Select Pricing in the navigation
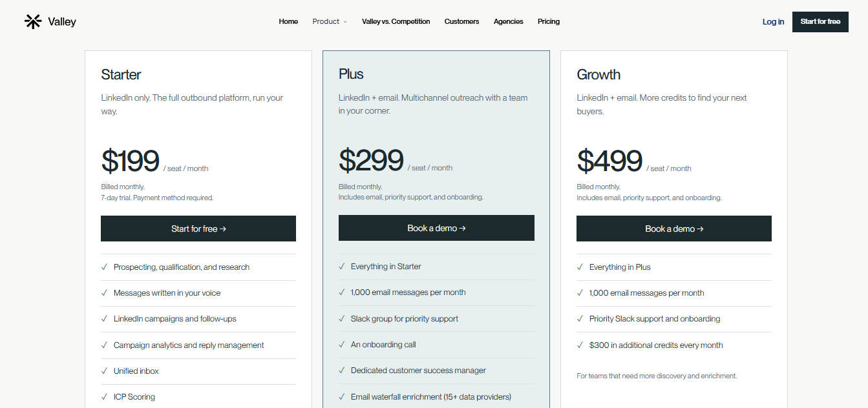This screenshot has width=868, height=408. pyautogui.click(x=549, y=21)
